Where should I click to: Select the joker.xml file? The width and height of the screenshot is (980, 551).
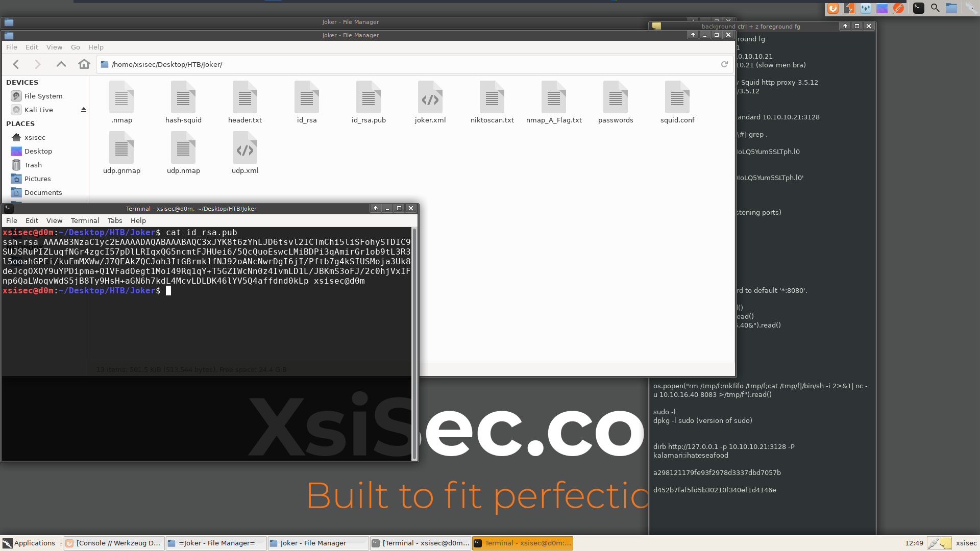pyautogui.click(x=430, y=102)
